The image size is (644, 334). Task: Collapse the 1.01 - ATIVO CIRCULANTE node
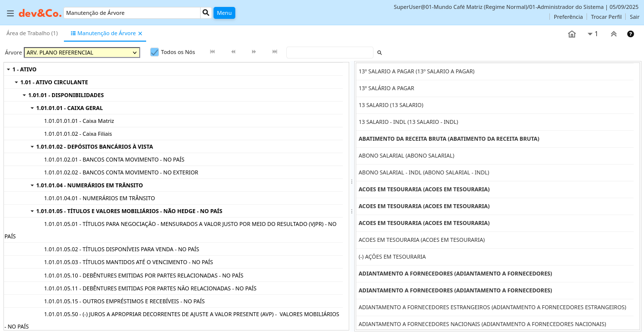tap(16, 82)
